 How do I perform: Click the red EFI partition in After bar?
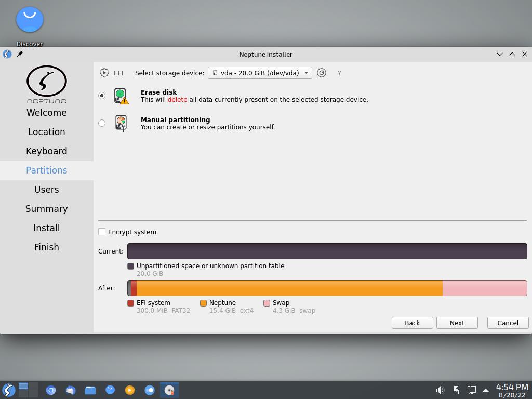(x=134, y=288)
